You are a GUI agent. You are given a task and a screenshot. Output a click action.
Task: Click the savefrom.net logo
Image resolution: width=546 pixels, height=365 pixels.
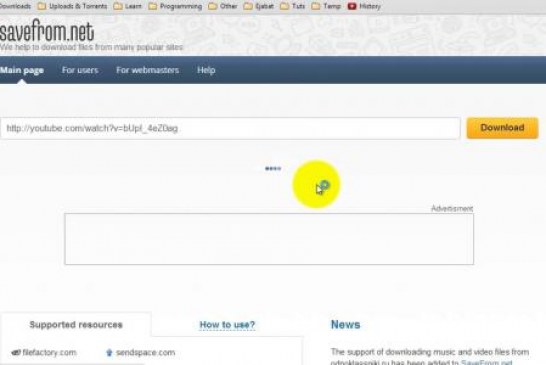(x=47, y=31)
